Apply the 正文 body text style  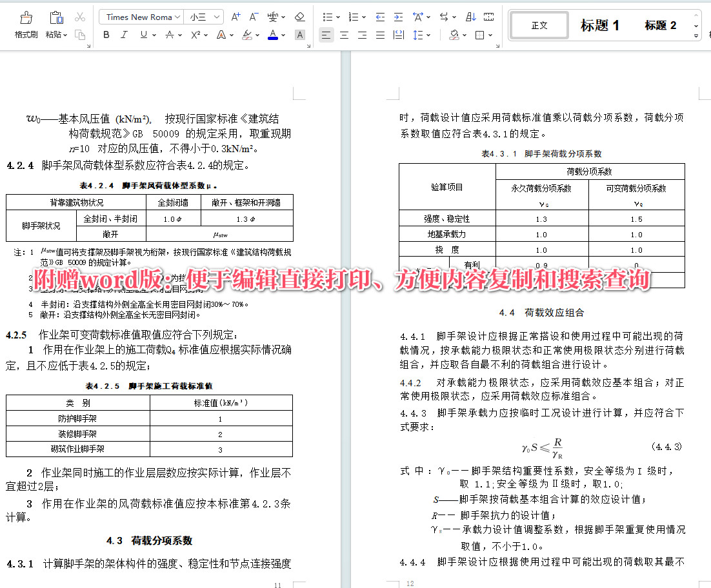539,24
